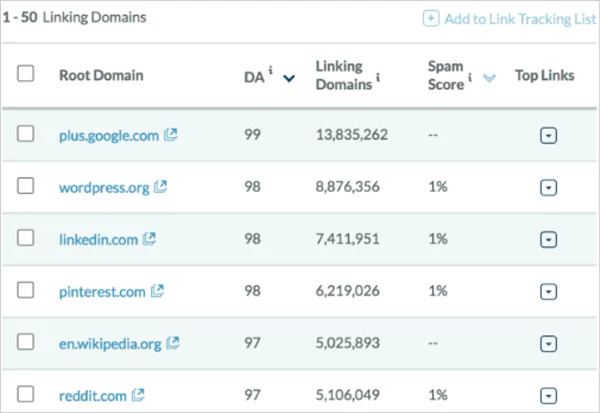
Task: Select the 8,876,356 linking domains value
Action: point(347,187)
